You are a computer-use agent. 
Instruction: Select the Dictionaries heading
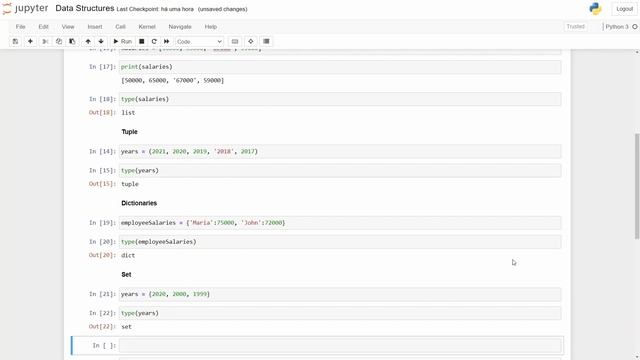(139, 203)
